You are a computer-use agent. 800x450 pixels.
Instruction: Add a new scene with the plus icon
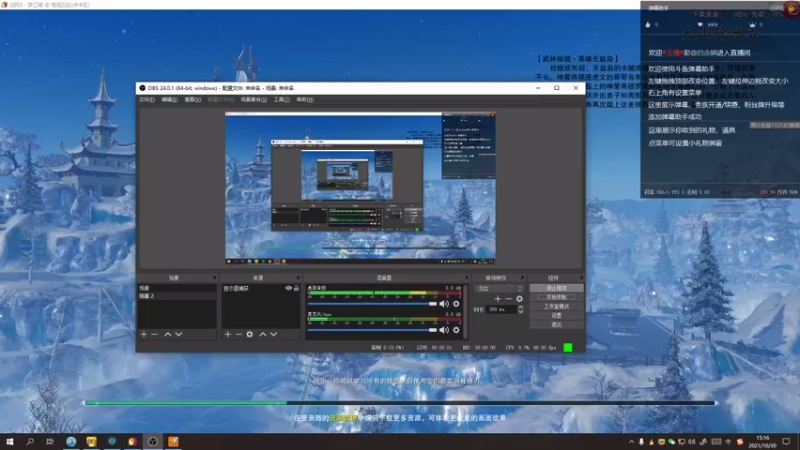pos(144,334)
